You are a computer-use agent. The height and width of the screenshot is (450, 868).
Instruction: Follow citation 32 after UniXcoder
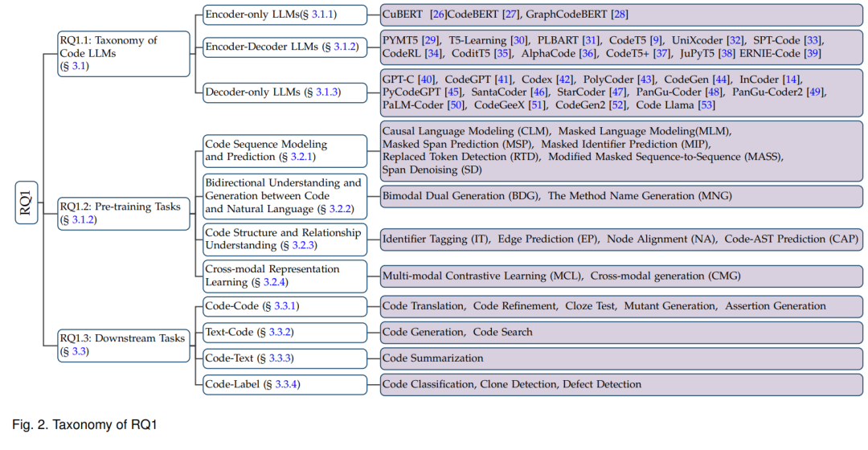(735, 40)
